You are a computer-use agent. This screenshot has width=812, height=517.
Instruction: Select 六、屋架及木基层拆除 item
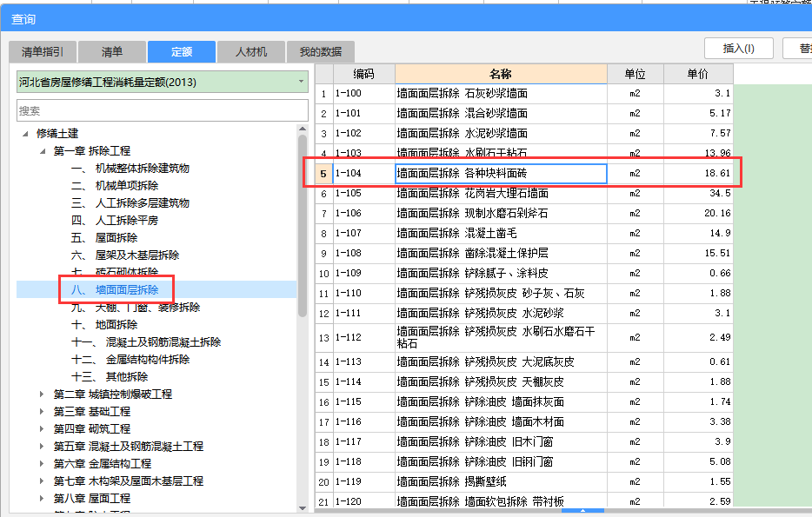[x=125, y=255]
